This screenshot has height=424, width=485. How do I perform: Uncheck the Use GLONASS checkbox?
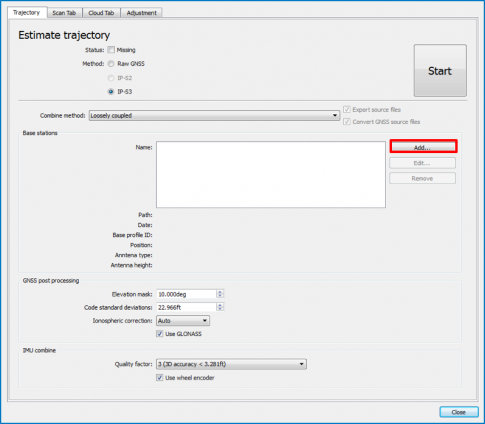coord(160,334)
